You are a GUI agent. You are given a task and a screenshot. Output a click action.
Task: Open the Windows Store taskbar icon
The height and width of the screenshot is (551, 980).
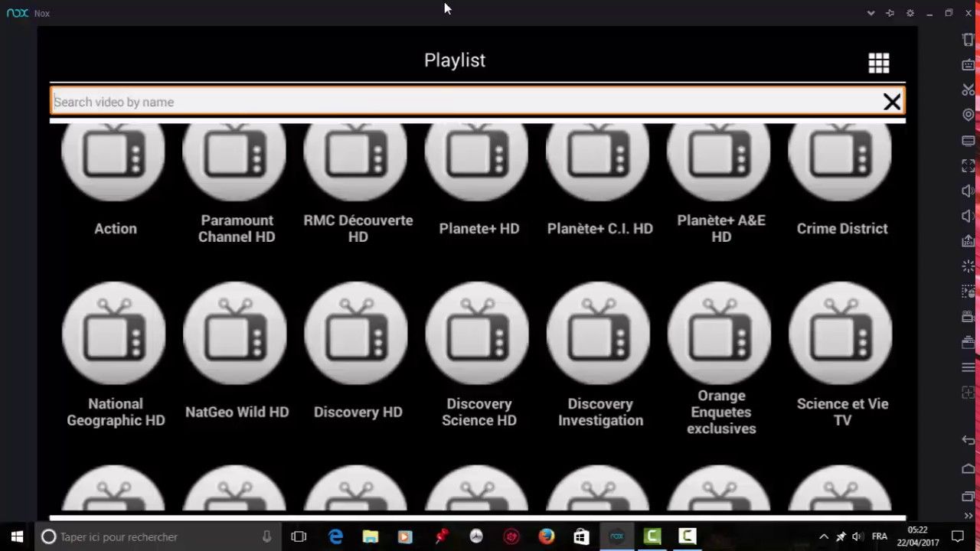coord(581,536)
